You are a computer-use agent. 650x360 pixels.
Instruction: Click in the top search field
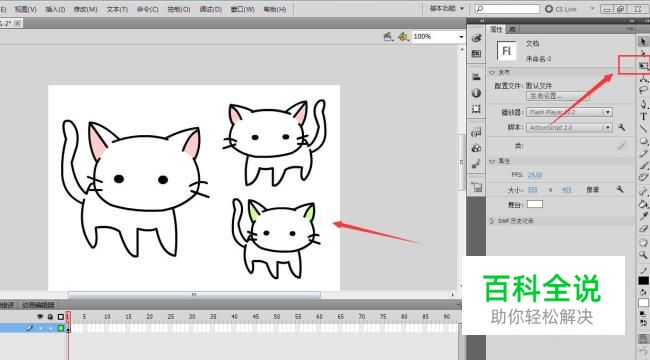click(507, 9)
